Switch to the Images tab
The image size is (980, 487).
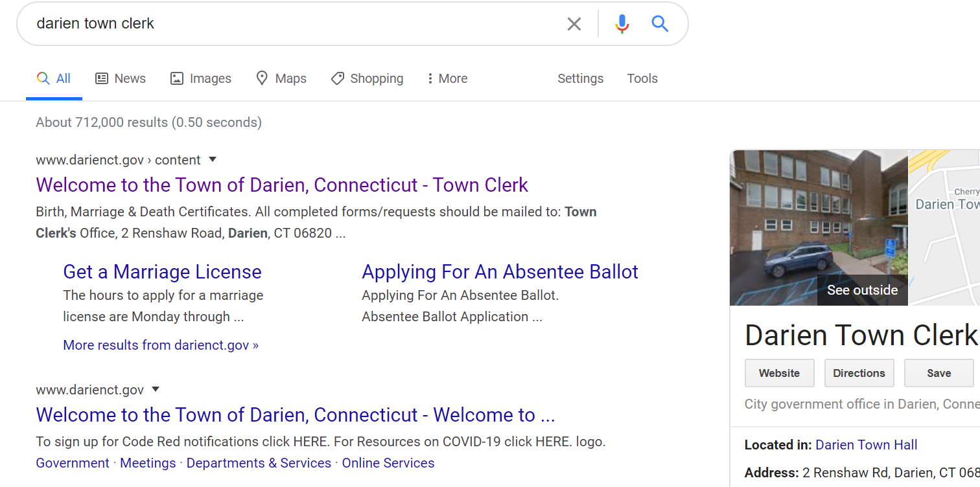(200, 78)
